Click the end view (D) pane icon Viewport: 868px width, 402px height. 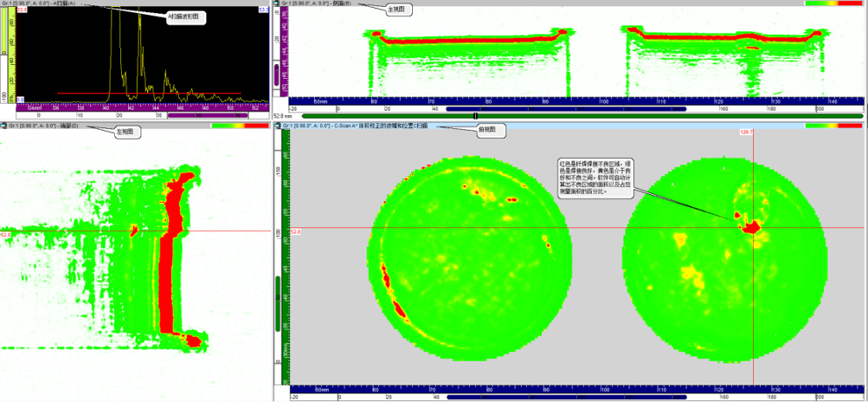pos(3,126)
